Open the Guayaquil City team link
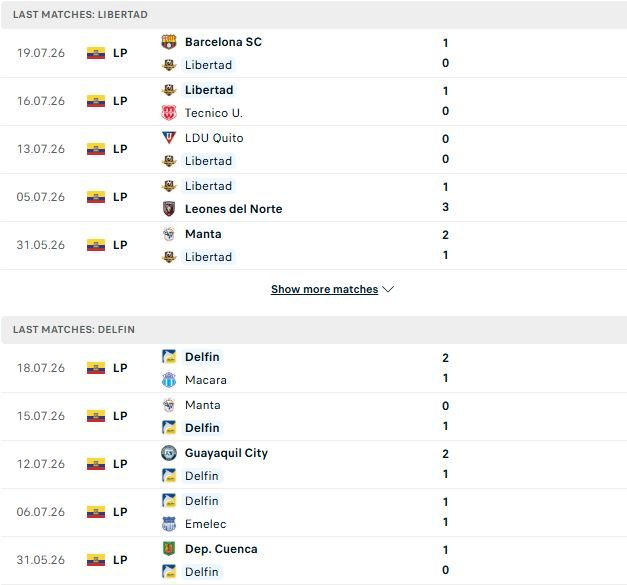 click(226, 453)
